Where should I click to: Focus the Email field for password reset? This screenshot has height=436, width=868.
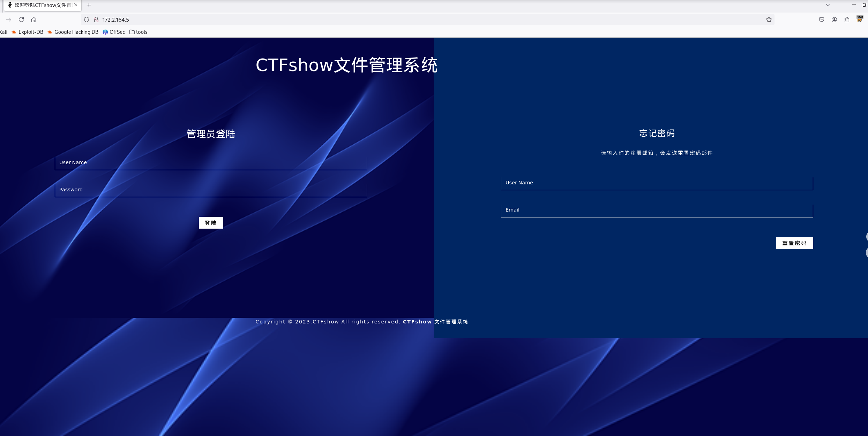(x=657, y=210)
